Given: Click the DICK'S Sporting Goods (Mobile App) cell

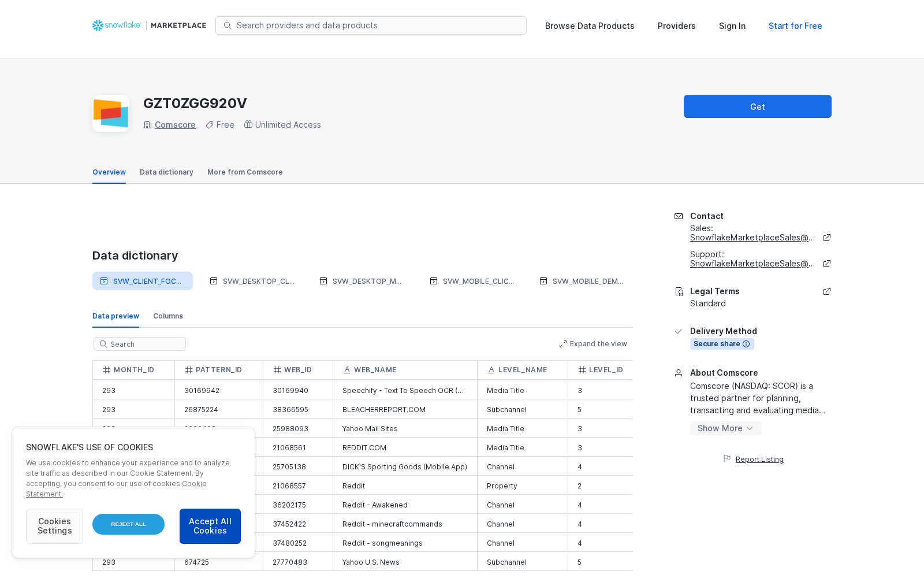Looking at the screenshot, I should click(x=405, y=467).
